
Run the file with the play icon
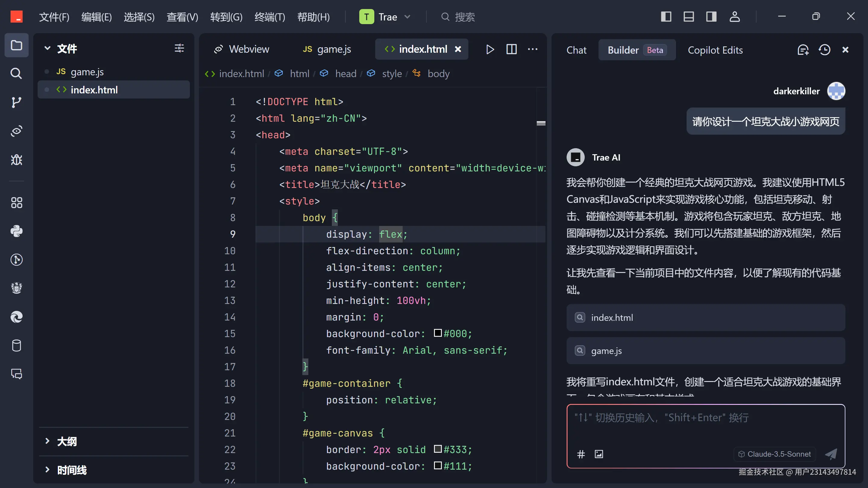pos(490,49)
